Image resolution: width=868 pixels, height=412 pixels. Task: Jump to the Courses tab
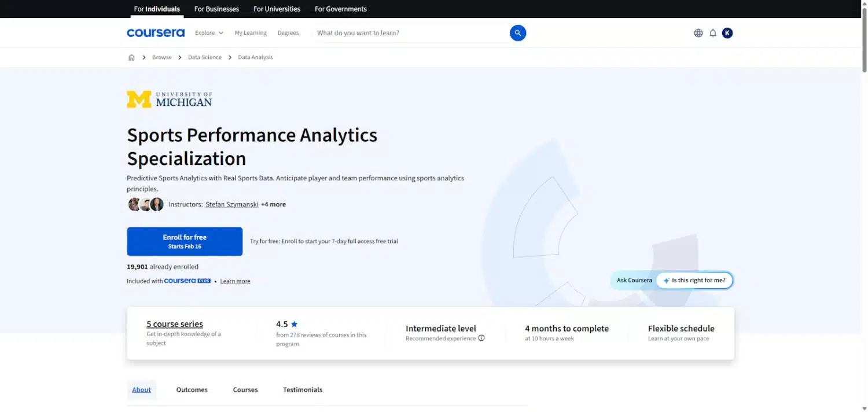coord(245,390)
